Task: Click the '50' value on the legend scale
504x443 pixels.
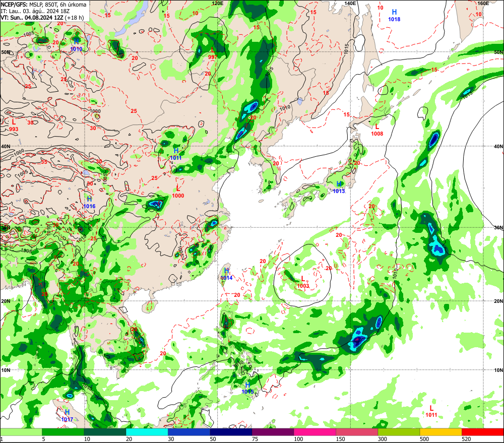Action: [x=213, y=439]
